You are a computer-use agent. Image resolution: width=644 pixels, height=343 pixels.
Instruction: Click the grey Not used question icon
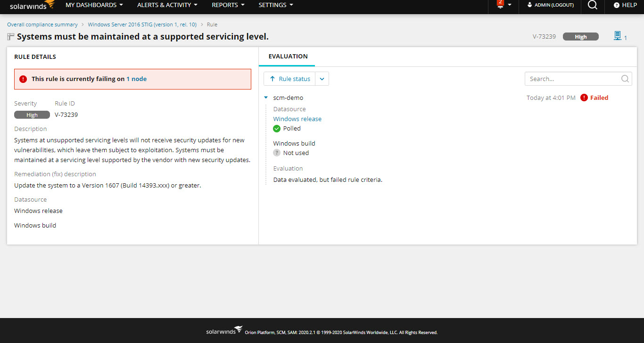(x=277, y=153)
